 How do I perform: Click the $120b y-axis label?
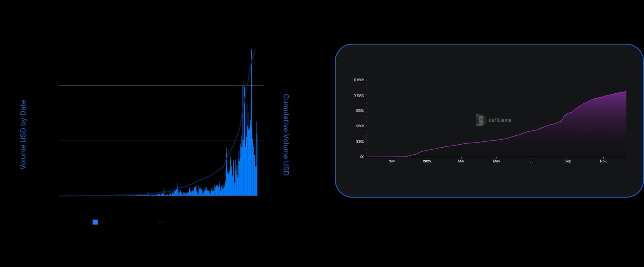(x=359, y=95)
